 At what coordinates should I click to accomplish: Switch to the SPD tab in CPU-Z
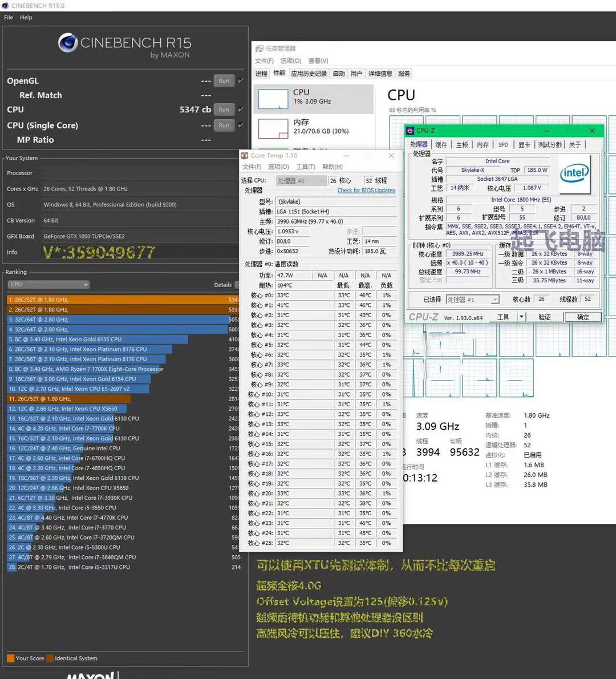pyautogui.click(x=503, y=144)
